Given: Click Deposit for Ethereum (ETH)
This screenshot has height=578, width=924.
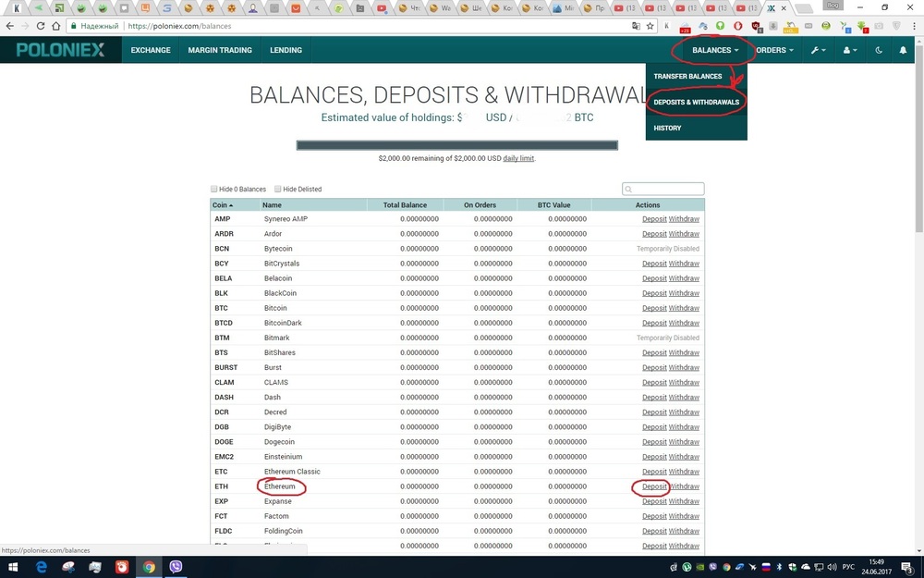Looking at the screenshot, I should point(654,486).
